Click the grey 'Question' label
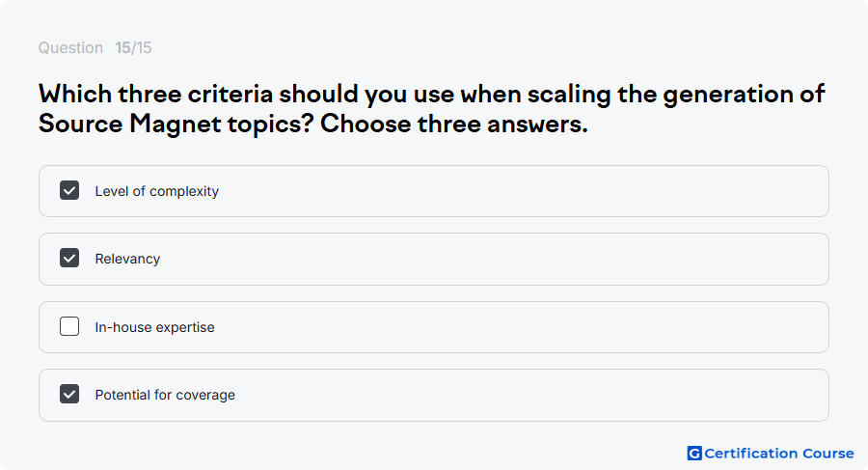 (70, 47)
